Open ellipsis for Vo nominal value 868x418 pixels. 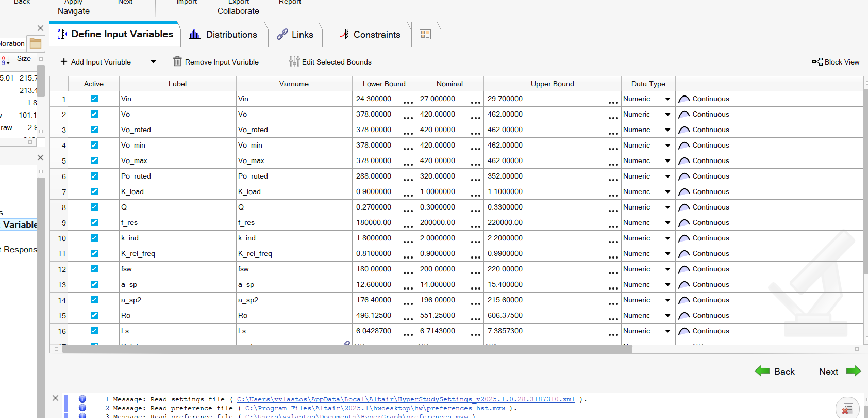[476, 118]
